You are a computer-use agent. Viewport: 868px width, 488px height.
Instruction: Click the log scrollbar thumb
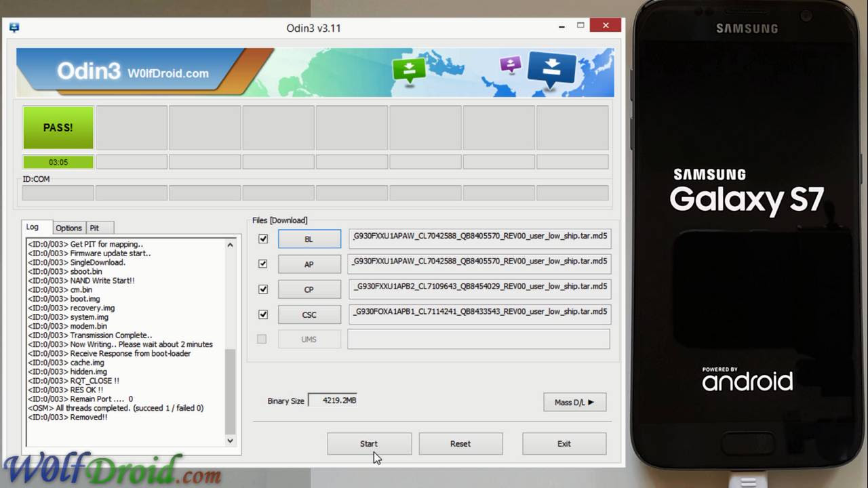pos(231,391)
